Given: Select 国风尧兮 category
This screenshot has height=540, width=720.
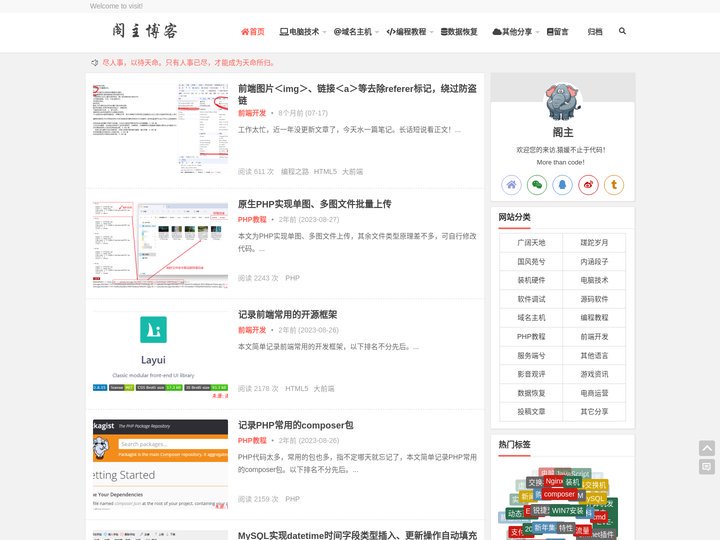Looking at the screenshot, I should click(x=531, y=261).
